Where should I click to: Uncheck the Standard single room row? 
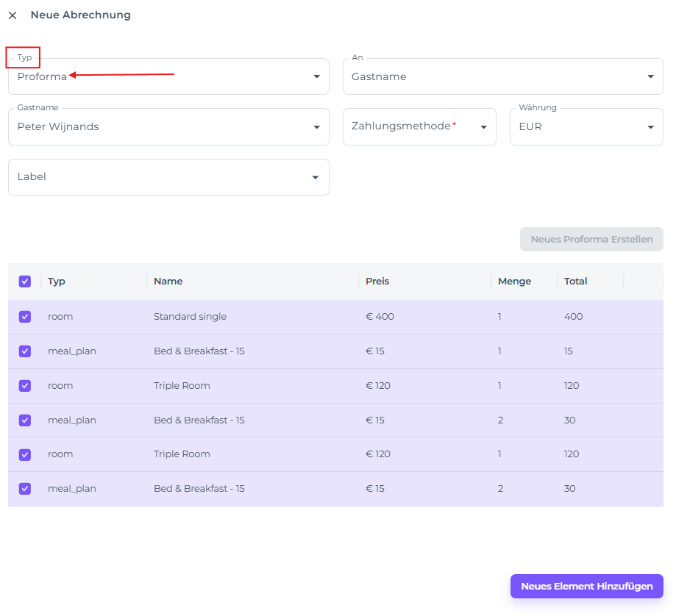(25, 317)
